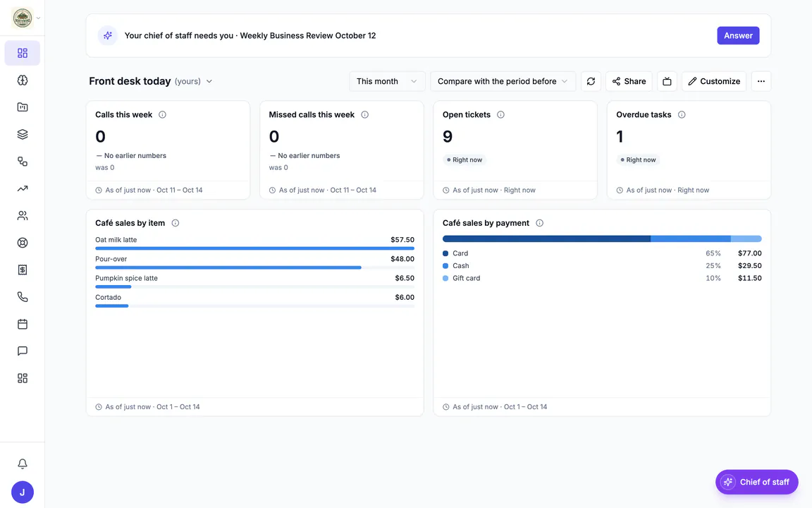Image resolution: width=812 pixels, height=508 pixels.
Task: Click the Open tickets value 9
Action: click(x=448, y=136)
